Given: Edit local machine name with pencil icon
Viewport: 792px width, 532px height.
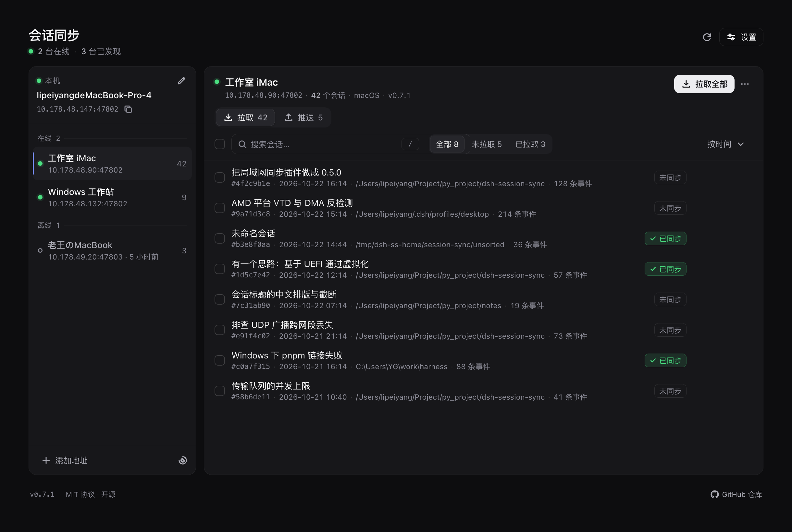Looking at the screenshot, I should (x=182, y=81).
